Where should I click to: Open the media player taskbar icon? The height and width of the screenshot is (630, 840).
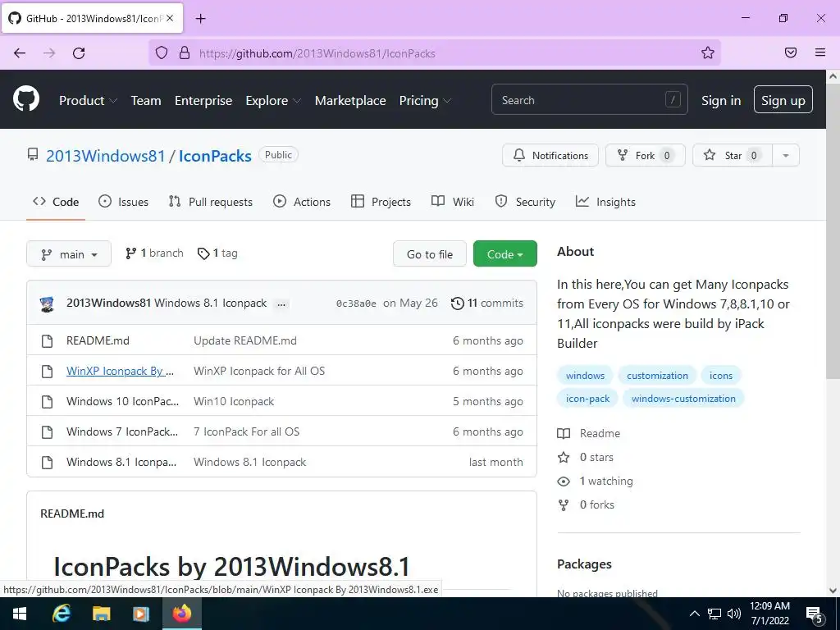tap(141, 614)
